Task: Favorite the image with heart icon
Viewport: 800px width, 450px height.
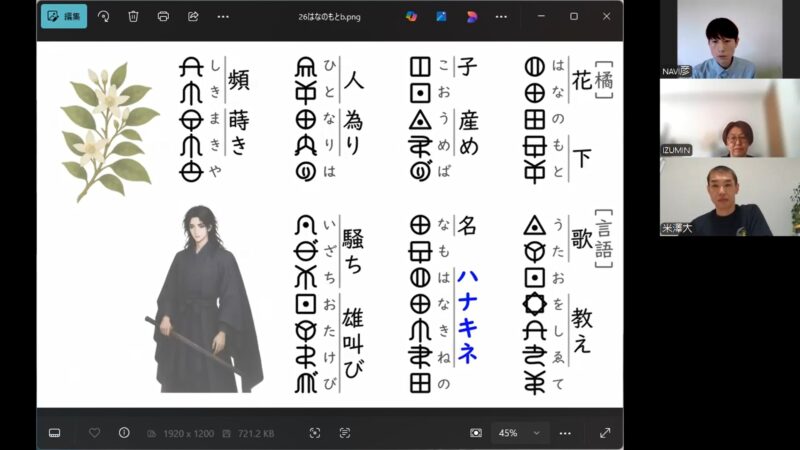Action: pyautogui.click(x=94, y=433)
